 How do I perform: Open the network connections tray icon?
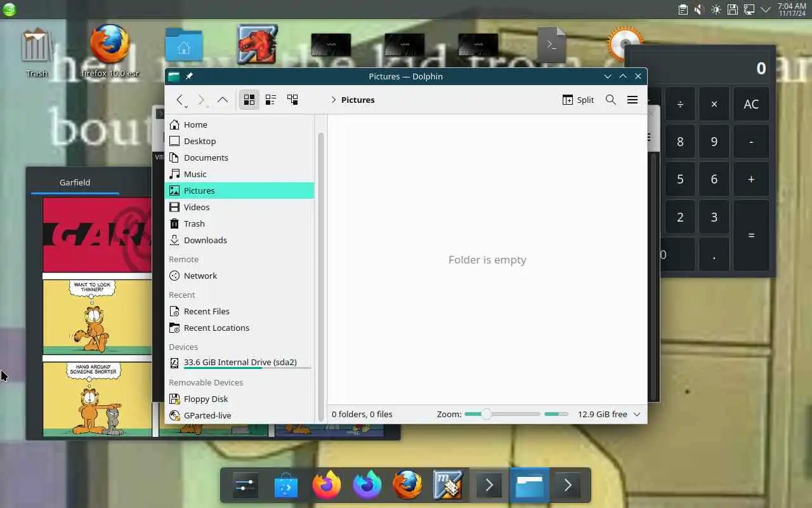pos(749,10)
